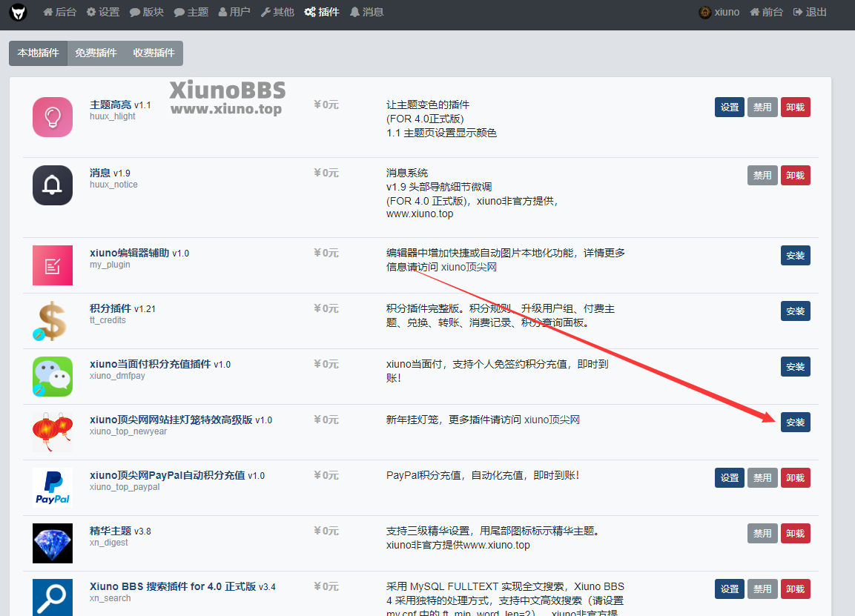Image resolution: width=855 pixels, height=616 pixels.
Task: Install the 挂灯笼特效 lantern plugin
Action: pos(796,423)
